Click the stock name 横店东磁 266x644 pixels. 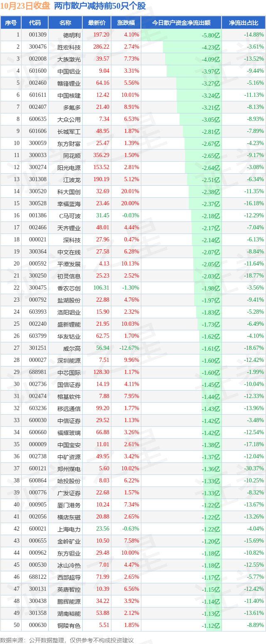pyautogui.click(x=69, y=517)
